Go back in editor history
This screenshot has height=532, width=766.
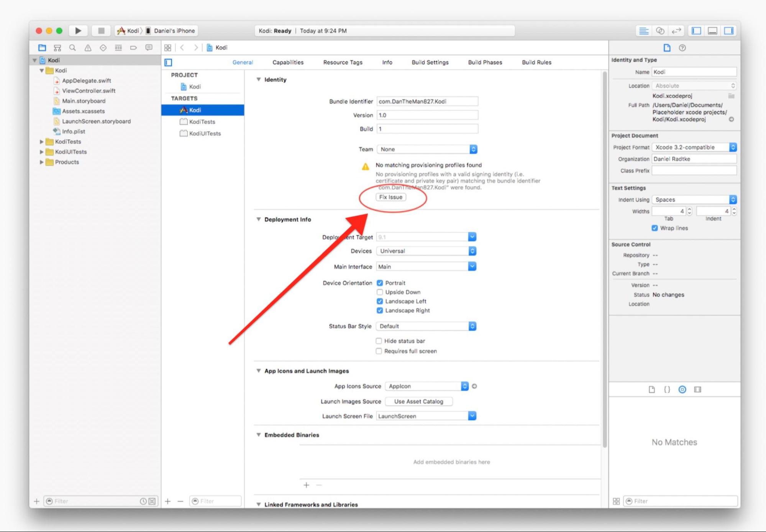(x=182, y=48)
